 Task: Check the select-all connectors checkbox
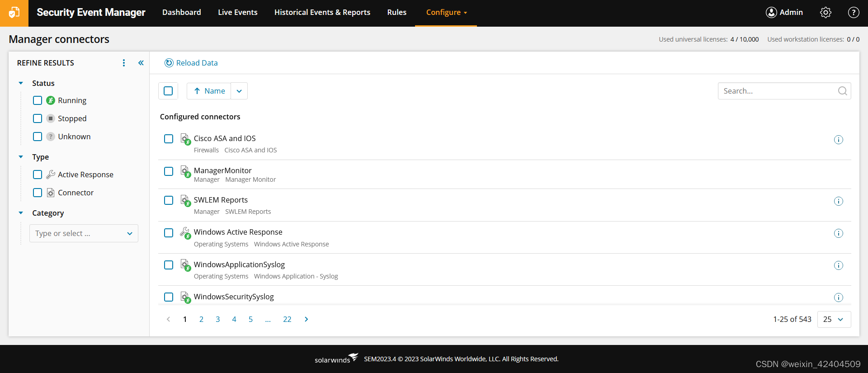pos(168,91)
